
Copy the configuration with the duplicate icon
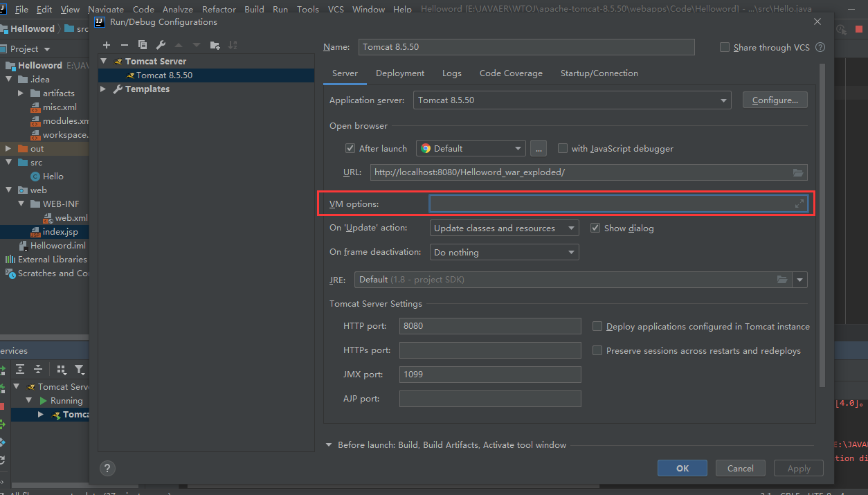click(143, 45)
